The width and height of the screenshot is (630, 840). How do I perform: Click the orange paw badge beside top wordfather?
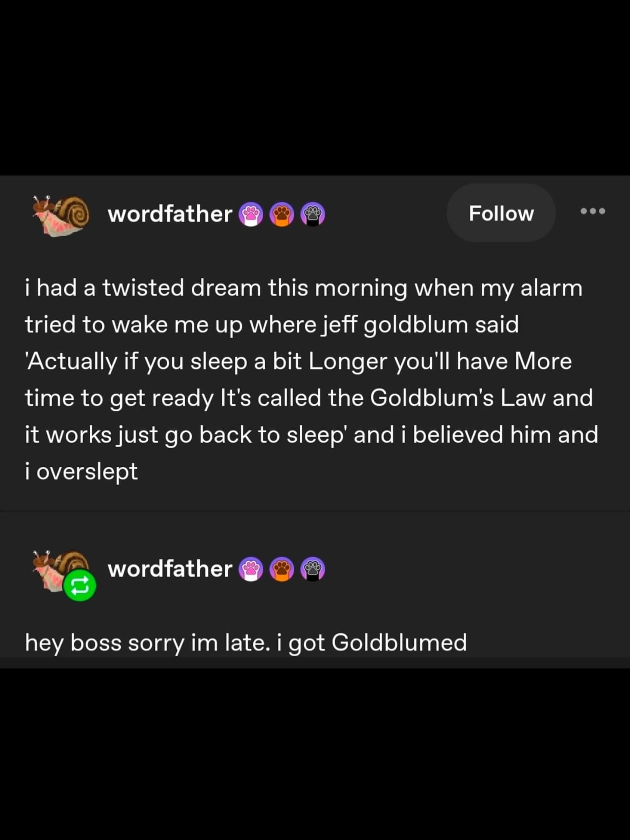[282, 214]
